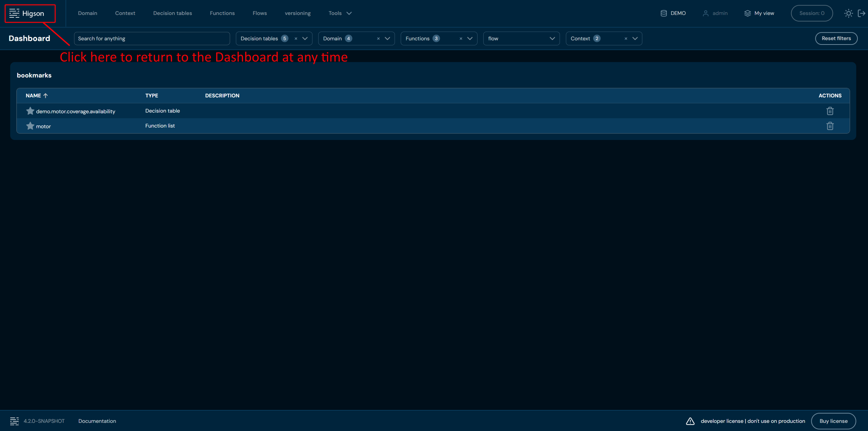Unstar the demo.motor.coverage.availability bookmark

[x=30, y=111]
